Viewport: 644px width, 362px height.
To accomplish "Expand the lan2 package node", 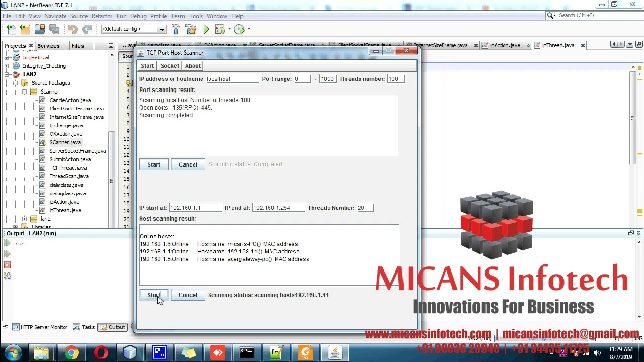I will point(24,219).
